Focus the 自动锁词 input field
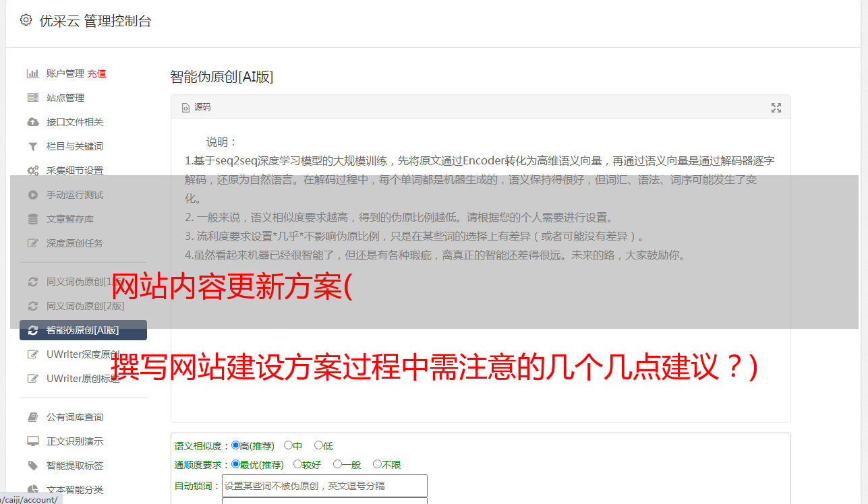The width and height of the screenshot is (868, 504). [324, 486]
